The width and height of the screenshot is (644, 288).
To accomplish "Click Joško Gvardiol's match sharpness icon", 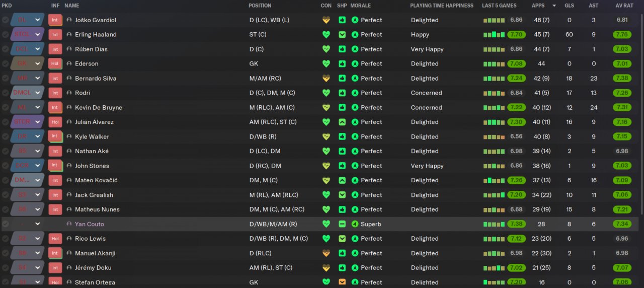I will (342, 20).
